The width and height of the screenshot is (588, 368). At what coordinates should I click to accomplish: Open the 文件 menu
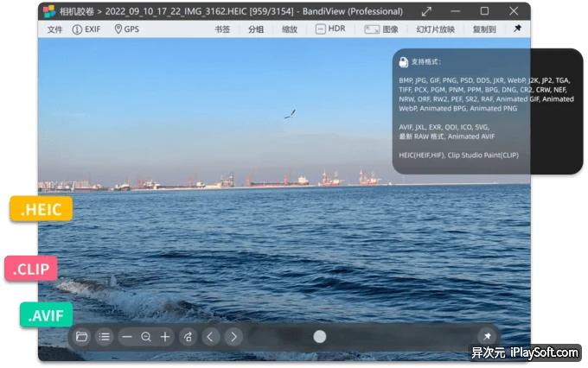54,29
